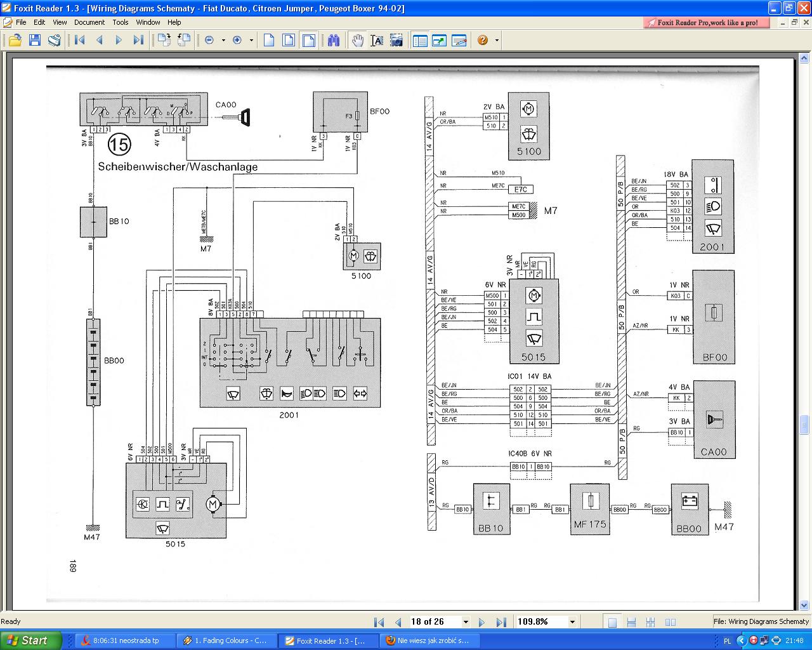The height and width of the screenshot is (650, 812).
Task: Print the document with the printer icon
Action: 55,41
